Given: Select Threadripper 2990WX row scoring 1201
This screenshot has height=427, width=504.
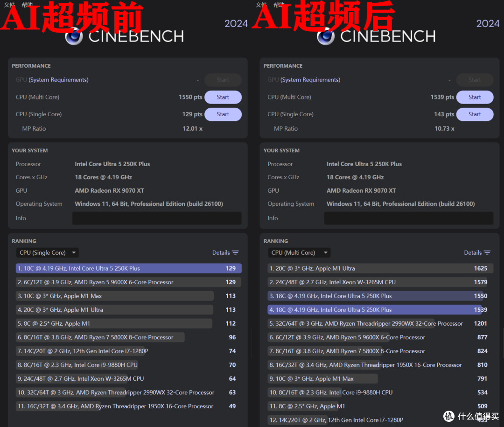Looking at the screenshot, I should (381, 323).
